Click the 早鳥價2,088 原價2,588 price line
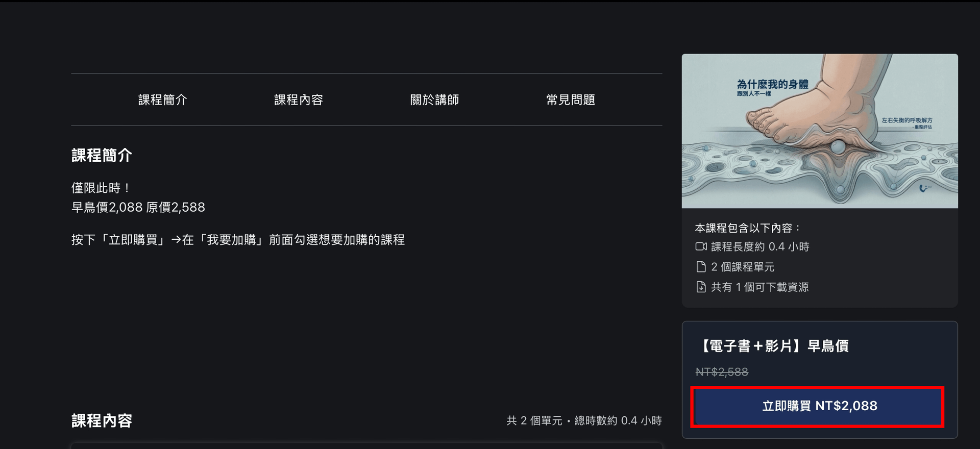Screen dimensions: 980x449 (x=138, y=207)
